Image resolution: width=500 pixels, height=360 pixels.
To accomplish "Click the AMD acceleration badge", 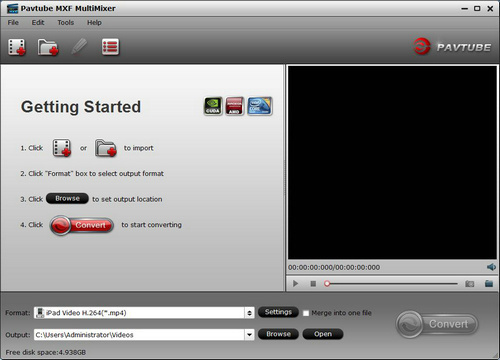I will [235, 106].
